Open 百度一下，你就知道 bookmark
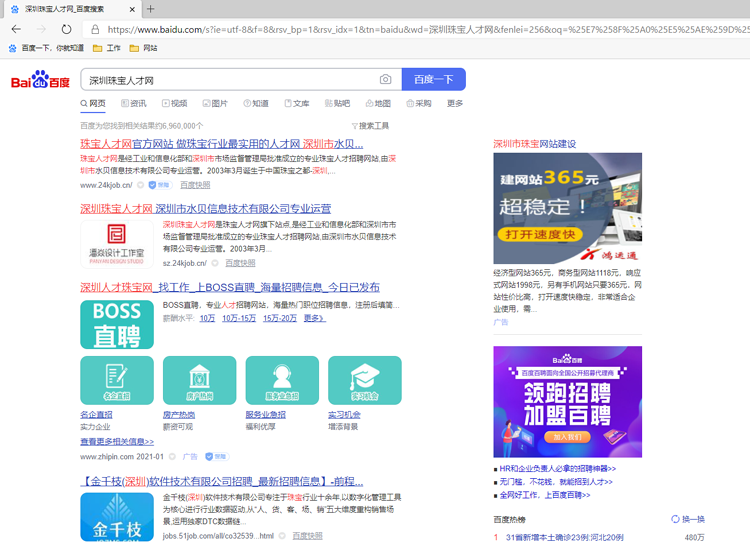 pos(46,48)
